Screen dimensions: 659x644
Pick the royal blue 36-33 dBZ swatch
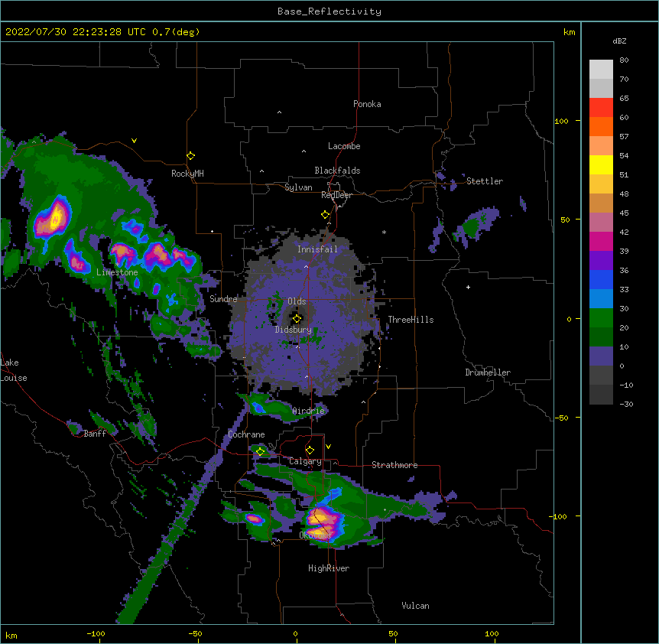coord(601,279)
